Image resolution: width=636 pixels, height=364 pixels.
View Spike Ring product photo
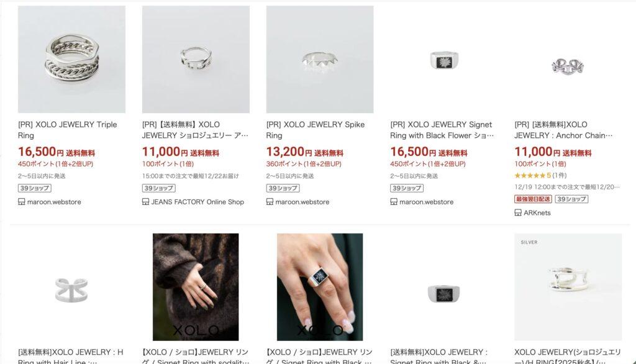[320, 59]
